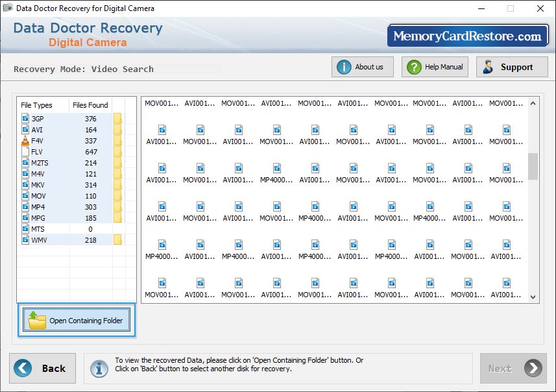556x392 pixels.
Task: Click the yellow folder icon in the M2TS row
Action: click(x=117, y=162)
